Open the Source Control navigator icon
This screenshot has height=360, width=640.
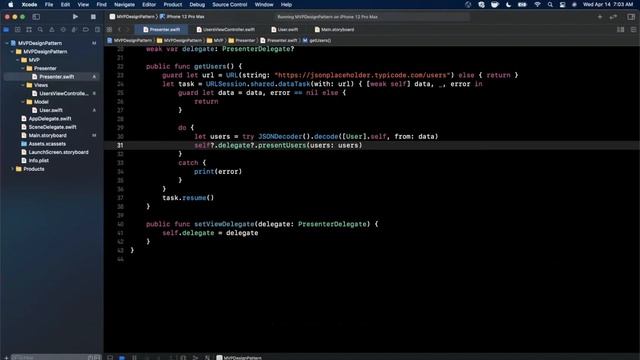point(18,29)
